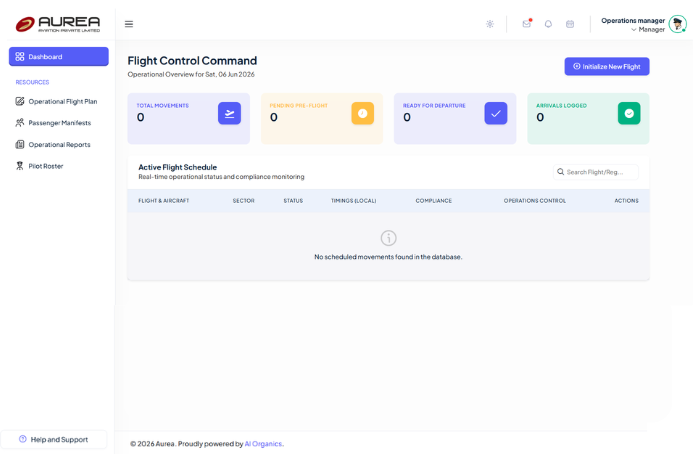Screen dimensions: 700x454
Task: Open Operational Reports page
Action: (58, 145)
